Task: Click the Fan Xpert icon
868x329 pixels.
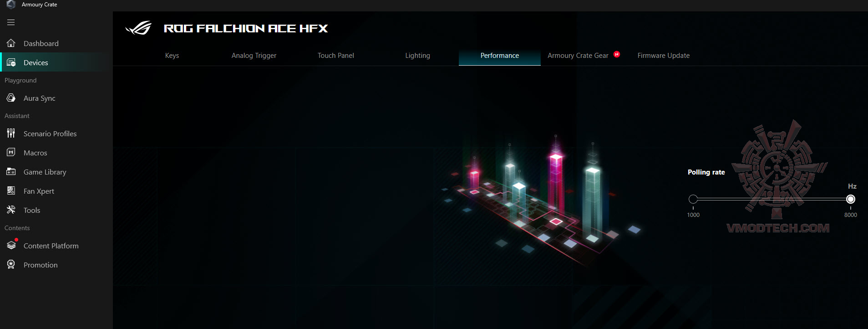Action: pos(11,191)
